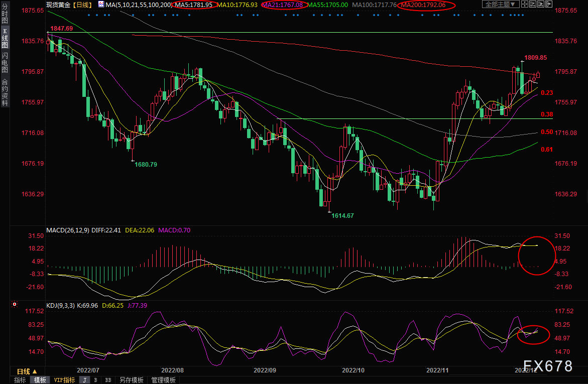The width and height of the screenshot is (588, 384).
Task: Click the 管理模板 button
Action: pos(163,380)
